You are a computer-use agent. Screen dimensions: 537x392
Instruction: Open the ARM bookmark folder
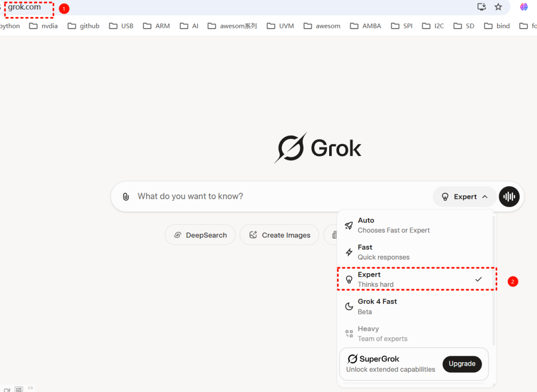click(x=157, y=26)
